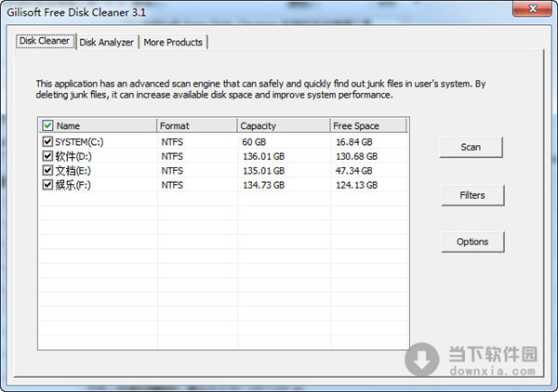Select the 娱乐(F:) drive name

click(73, 185)
